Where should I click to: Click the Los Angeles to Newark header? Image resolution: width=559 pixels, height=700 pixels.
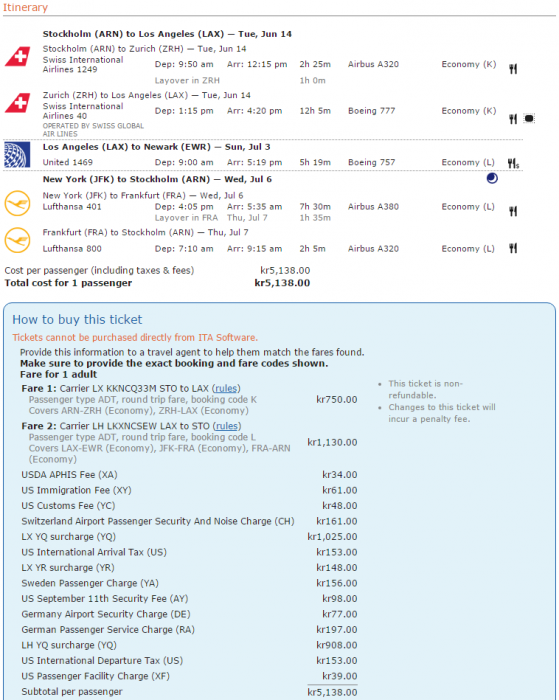156,147
